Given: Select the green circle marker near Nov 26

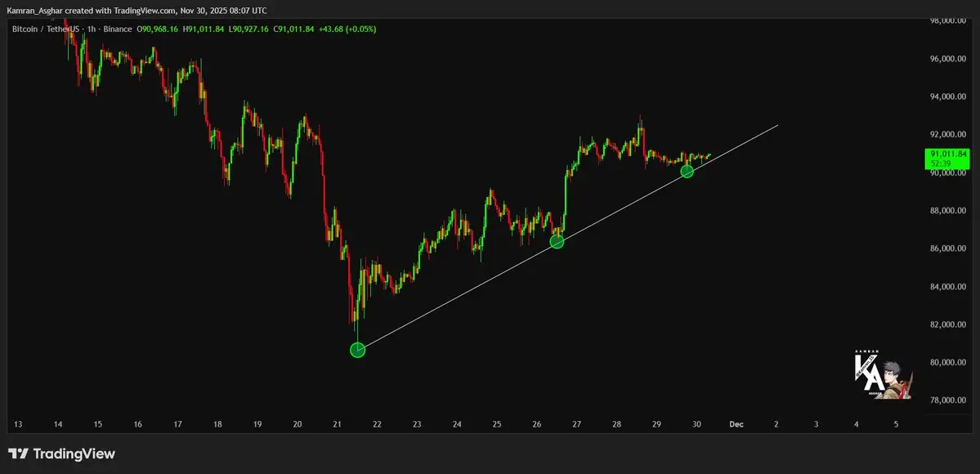Looking at the screenshot, I should 557,241.
